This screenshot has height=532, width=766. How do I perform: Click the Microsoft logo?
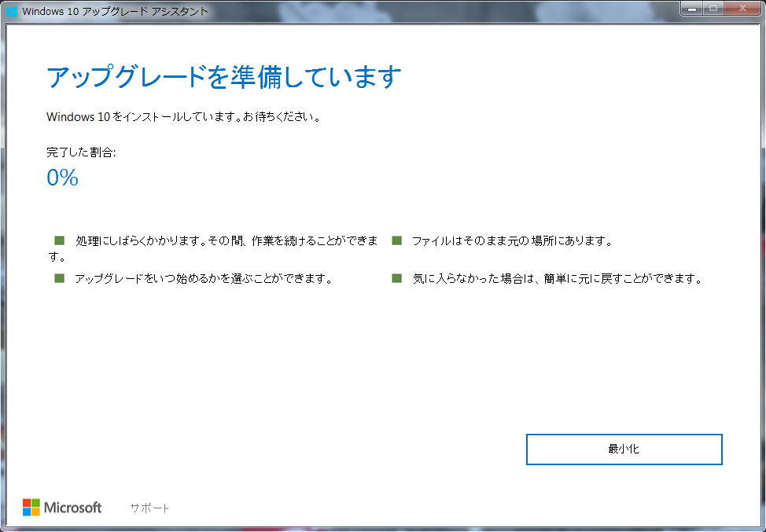62,508
